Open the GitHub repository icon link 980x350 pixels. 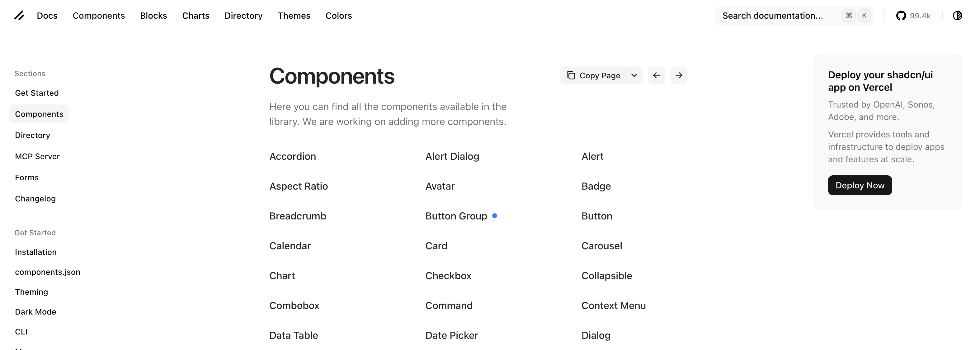pyautogui.click(x=901, y=16)
